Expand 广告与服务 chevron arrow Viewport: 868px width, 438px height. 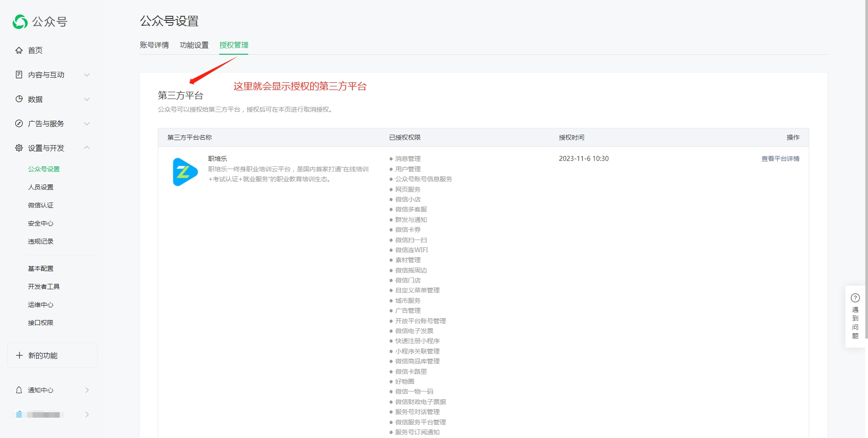pyautogui.click(x=87, y=123)
